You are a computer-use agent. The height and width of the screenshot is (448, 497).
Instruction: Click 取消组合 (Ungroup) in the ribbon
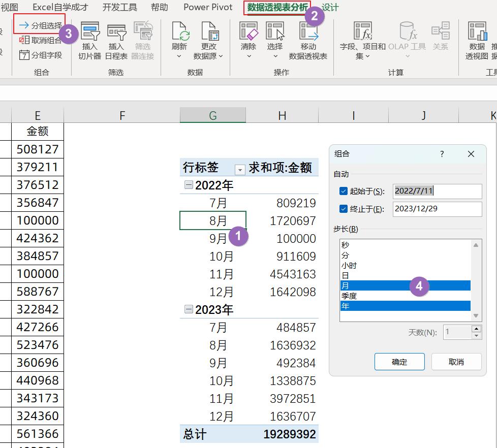pos(41,41)
